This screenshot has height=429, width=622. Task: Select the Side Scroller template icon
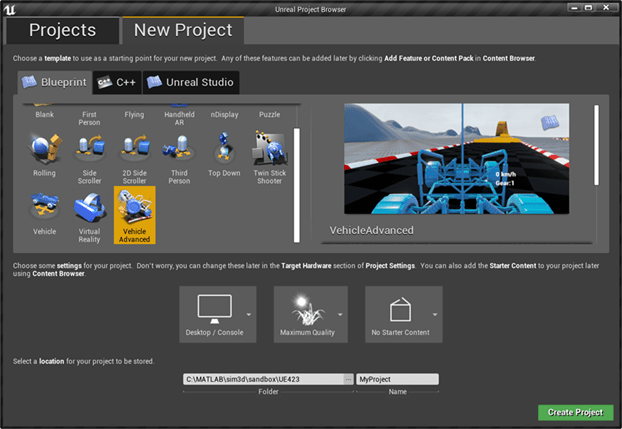click(90, 148)
